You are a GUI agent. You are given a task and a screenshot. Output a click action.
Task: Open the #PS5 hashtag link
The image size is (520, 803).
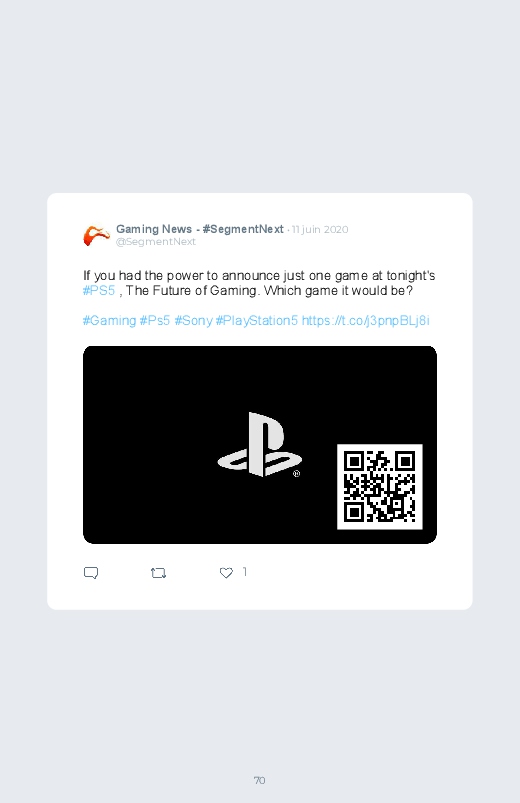pyautogui.click(x=99, y=291)
